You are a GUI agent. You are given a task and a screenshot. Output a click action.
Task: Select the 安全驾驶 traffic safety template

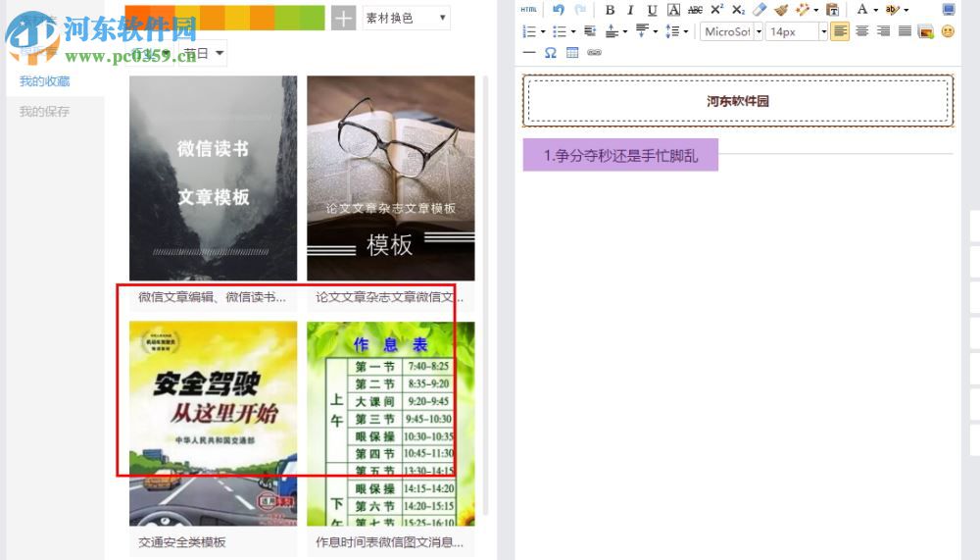coord(213,424)
